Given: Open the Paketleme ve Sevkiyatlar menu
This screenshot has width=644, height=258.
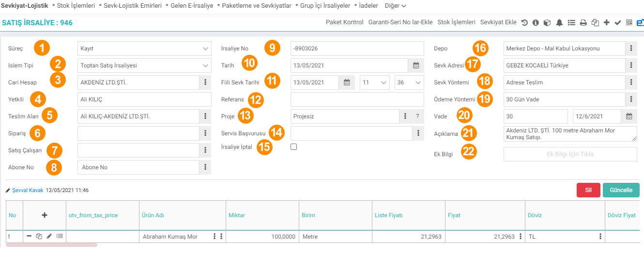Looking at the screenshot, I should tap(257, 5).
